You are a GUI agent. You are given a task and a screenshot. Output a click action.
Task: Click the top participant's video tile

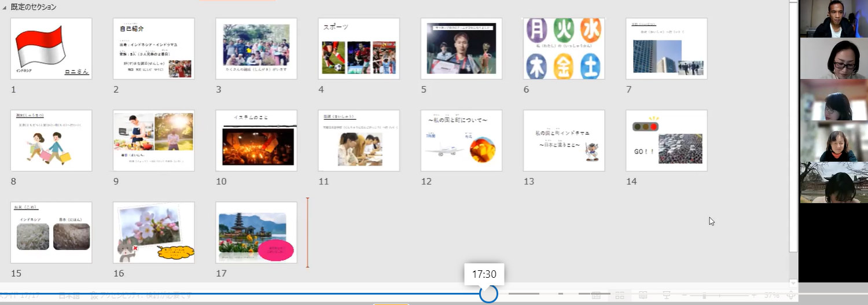[833, 19]
